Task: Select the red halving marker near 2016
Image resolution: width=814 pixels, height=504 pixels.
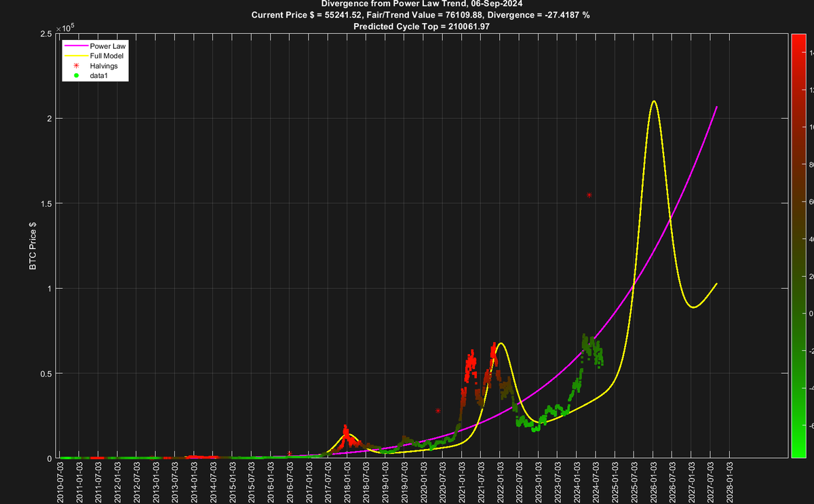Action: (290, 453)
